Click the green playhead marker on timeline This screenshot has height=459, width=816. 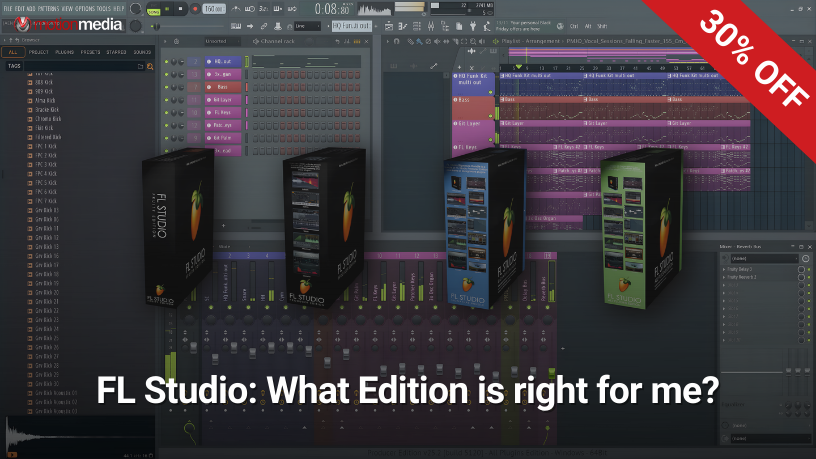tap(519, 67)
